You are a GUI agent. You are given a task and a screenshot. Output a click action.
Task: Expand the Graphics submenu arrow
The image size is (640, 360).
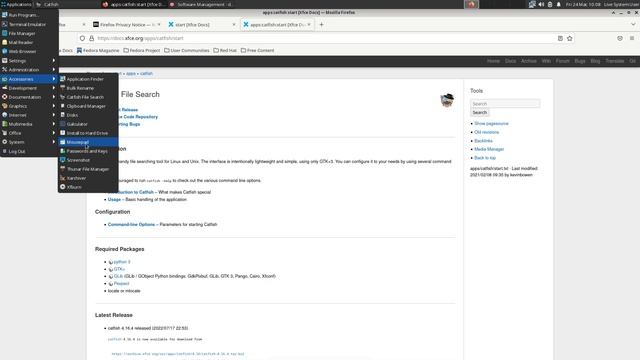tap(54, 106)
